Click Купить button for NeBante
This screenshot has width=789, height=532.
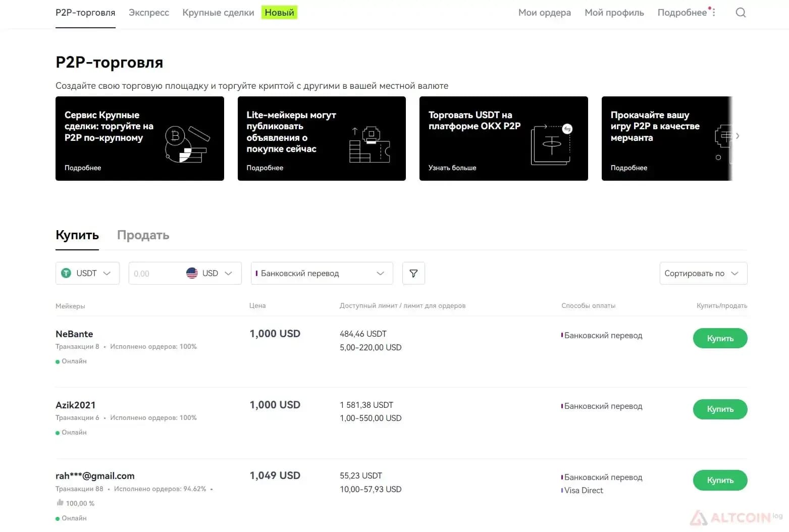click(x=720, y=338)
